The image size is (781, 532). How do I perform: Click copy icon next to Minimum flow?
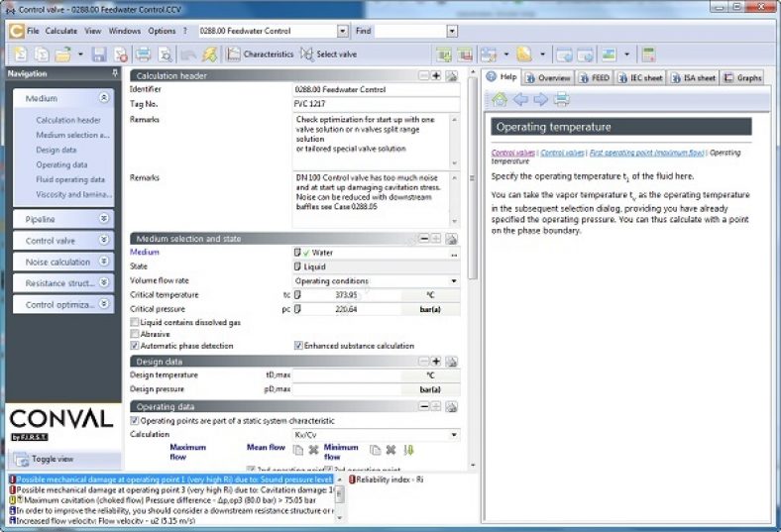pos(375,450)
